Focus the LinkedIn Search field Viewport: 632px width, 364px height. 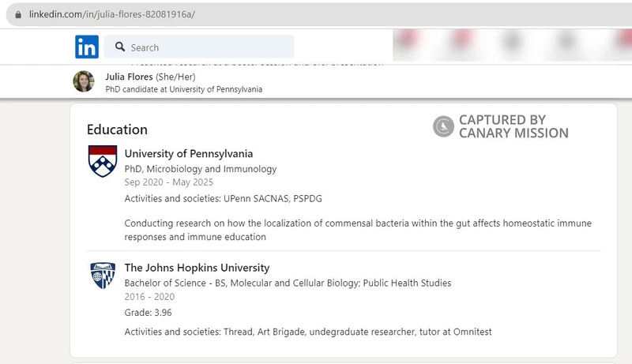199,47
